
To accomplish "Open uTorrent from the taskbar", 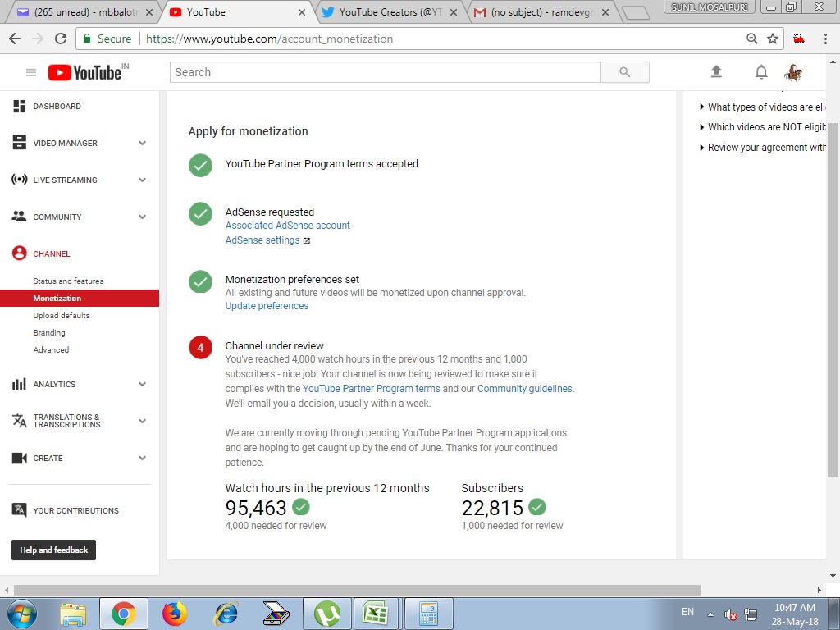I will (x=327, y=614).
